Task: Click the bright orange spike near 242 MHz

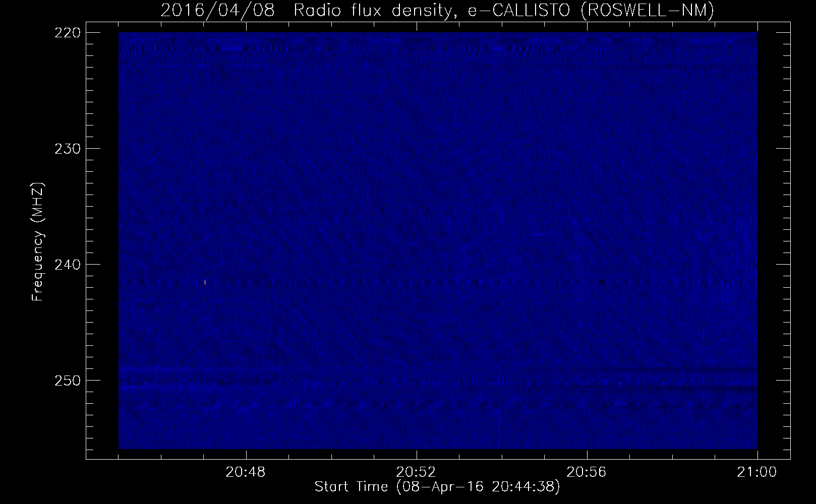Action: point(205,283)
